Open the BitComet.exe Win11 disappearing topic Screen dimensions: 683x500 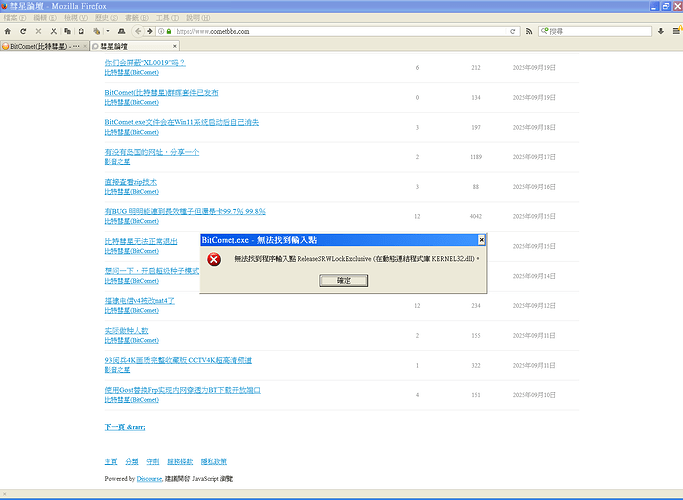(182, 122)
